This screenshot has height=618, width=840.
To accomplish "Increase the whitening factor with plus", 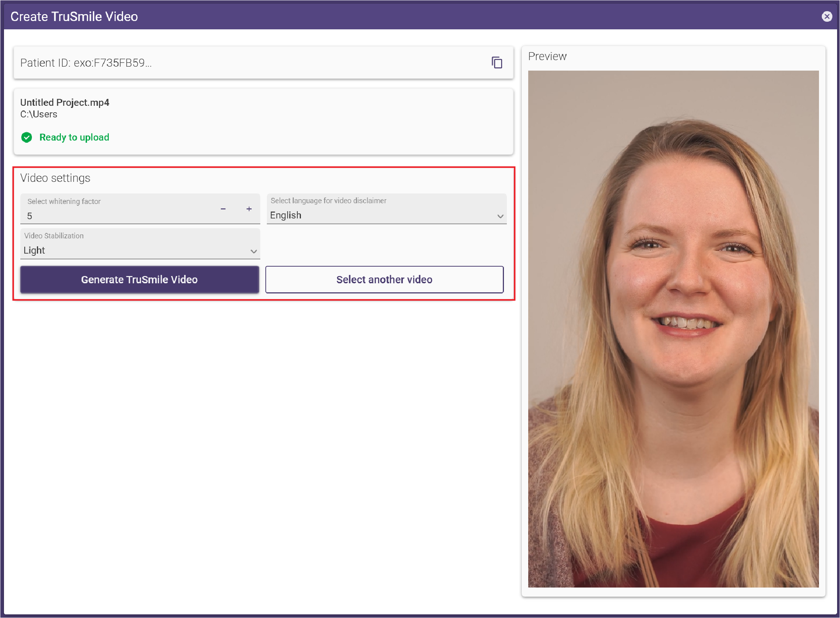I will 249,209.
